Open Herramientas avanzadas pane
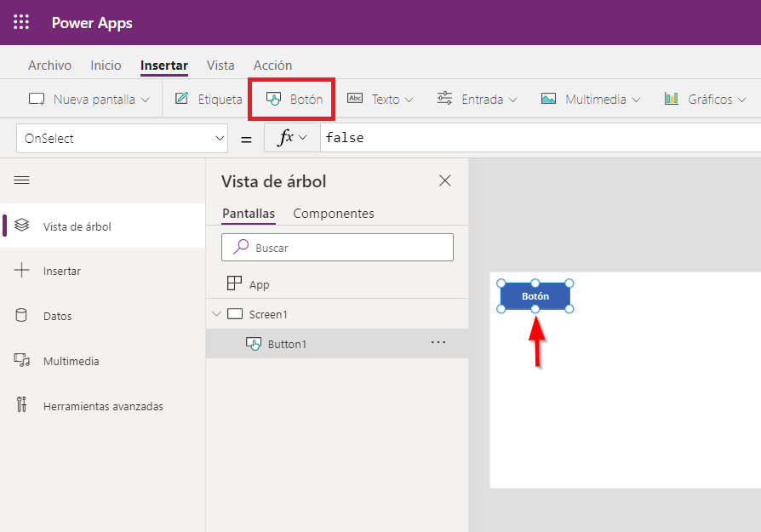The width and height of the screenshot is (761, 532). [x=102, y=406]
